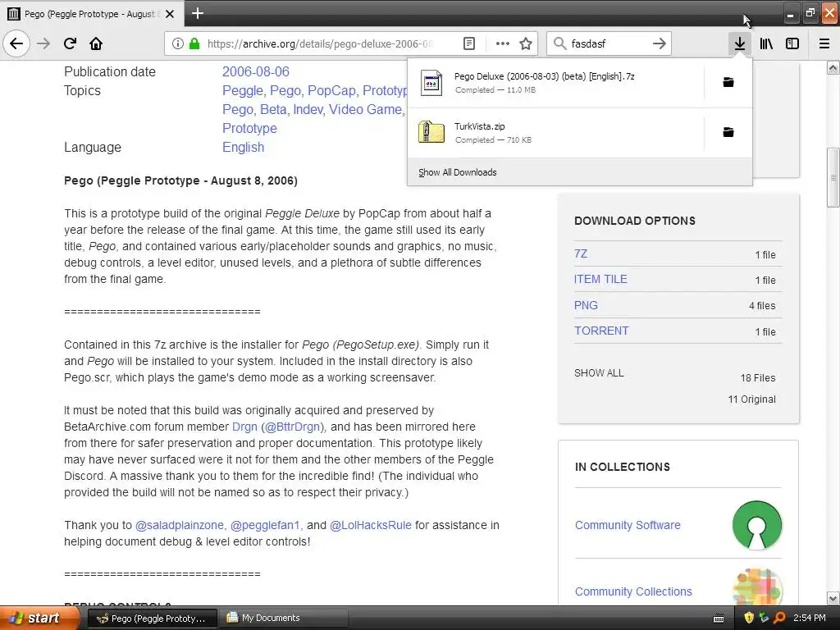Open the Video Game topic link
840x630 pixels.
(365, 109)
